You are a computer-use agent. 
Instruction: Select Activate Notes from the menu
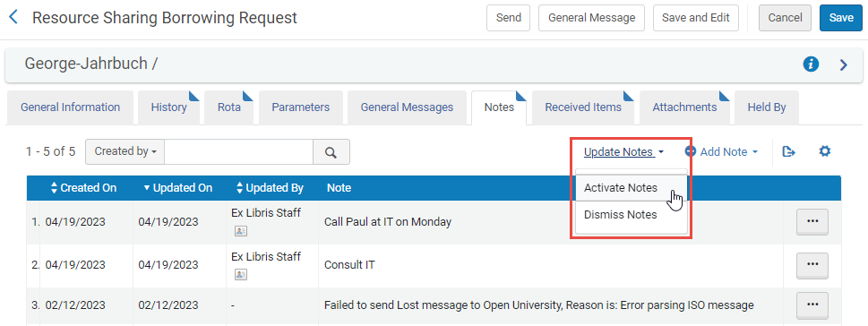click(621, 188)
